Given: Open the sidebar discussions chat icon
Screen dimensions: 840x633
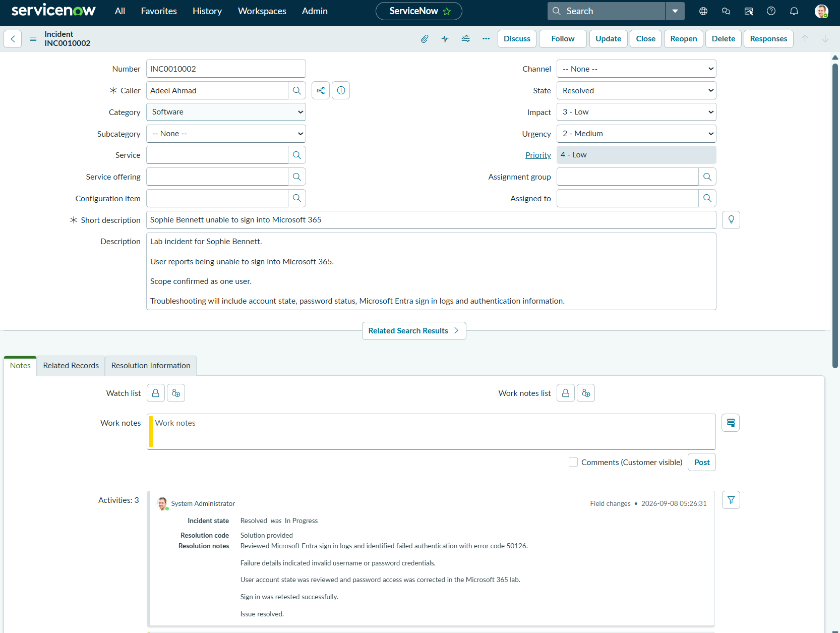Looking at the screenshot, I should tap(726, 11).
